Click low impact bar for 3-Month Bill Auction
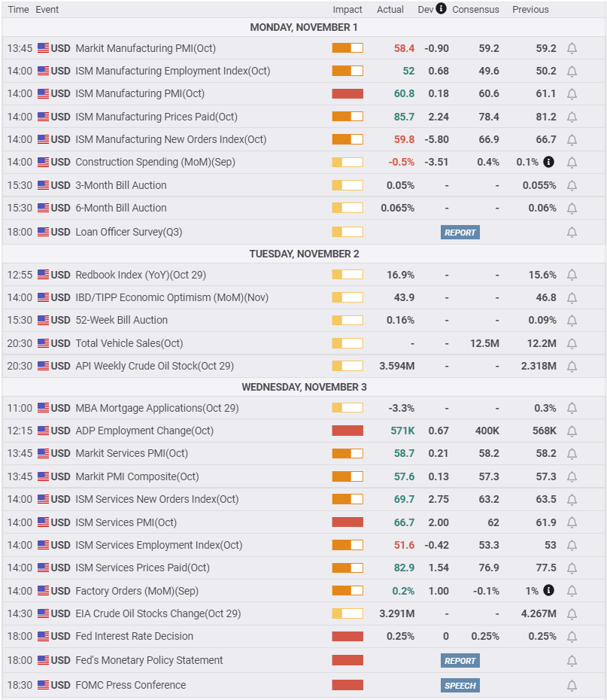 pos(348,185)
